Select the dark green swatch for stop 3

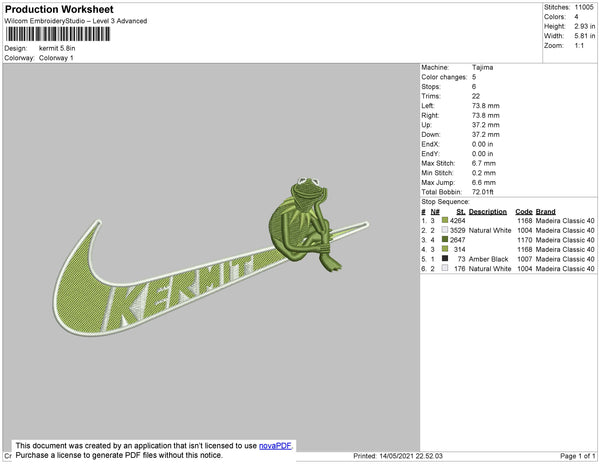pos(445,239)
